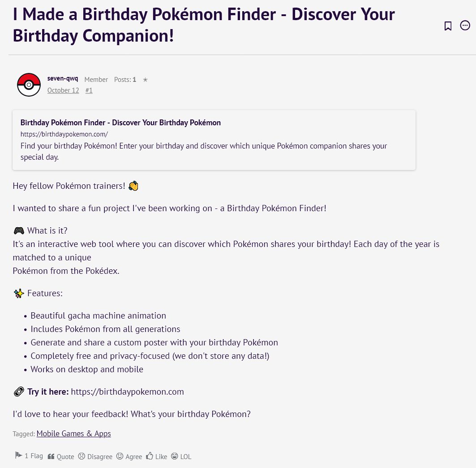
Task: React with the Agree smiley face
Action: tap(120, 456)
